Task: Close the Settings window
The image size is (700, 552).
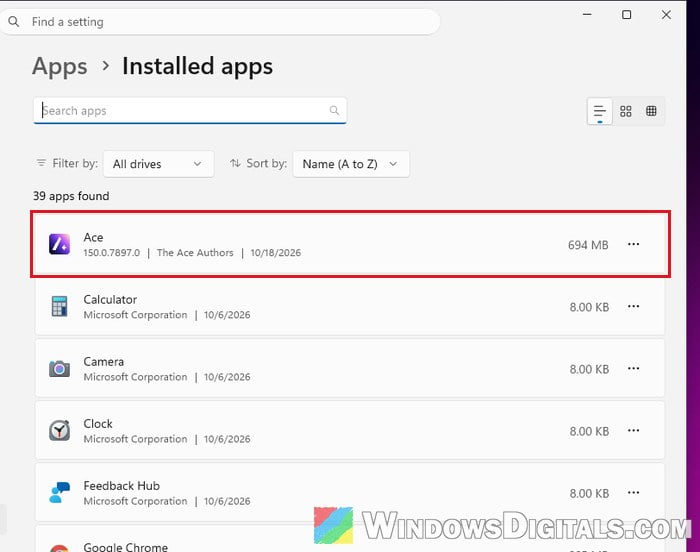Action: coord(666,14)
